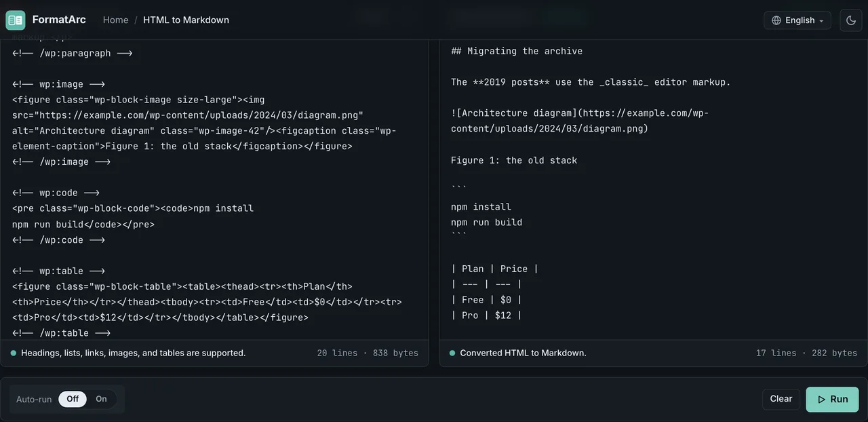This screenshot has width=868, height=422.
Task: Click the 'npm install' line in the output
Action: coord(481,207)
